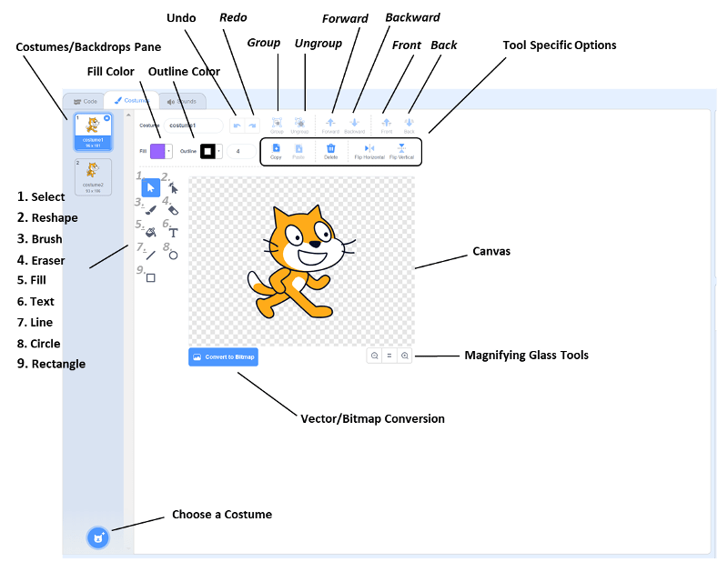Viewport: 728px width, 572px height.
Task: Open the Fill color dropdown arrow
Action: tap(169, 151)
